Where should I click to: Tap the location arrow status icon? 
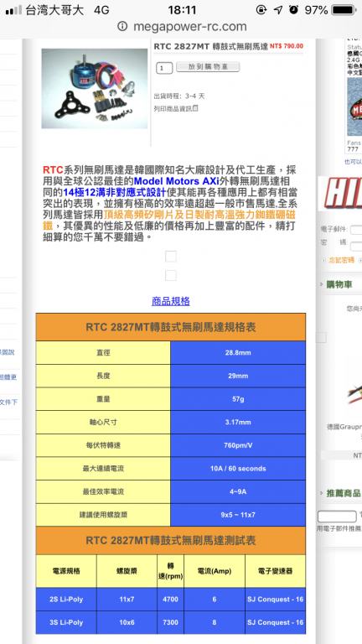pyautogui.click(x=278, y=10)
